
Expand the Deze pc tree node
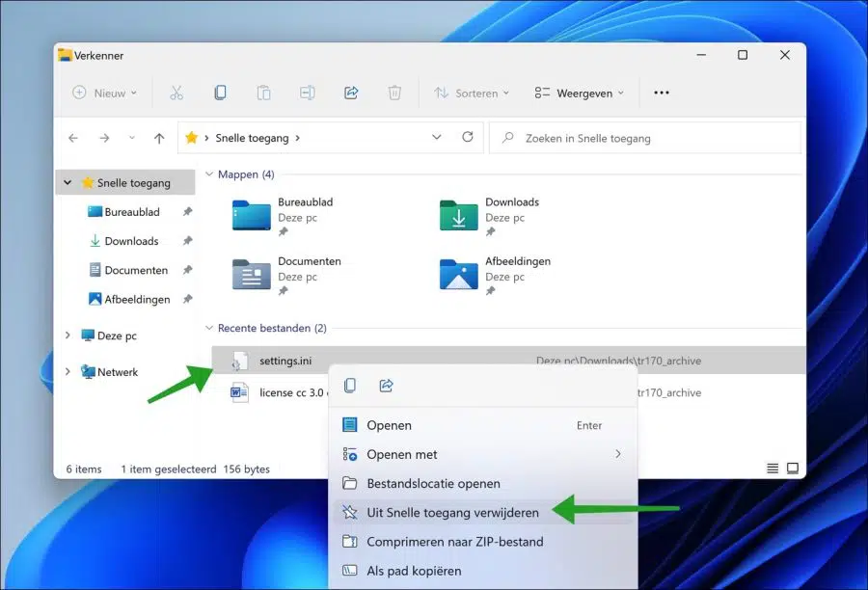pyautogui.click(x=68, y=335)
